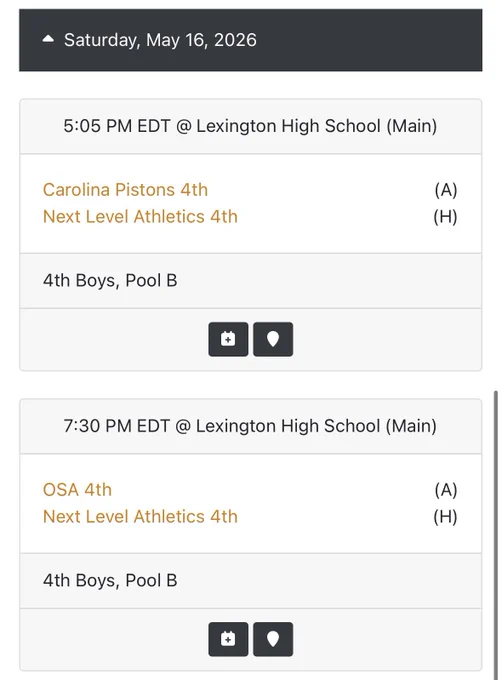Open the Carolina Pistons 4th team page

click(125, 190)
